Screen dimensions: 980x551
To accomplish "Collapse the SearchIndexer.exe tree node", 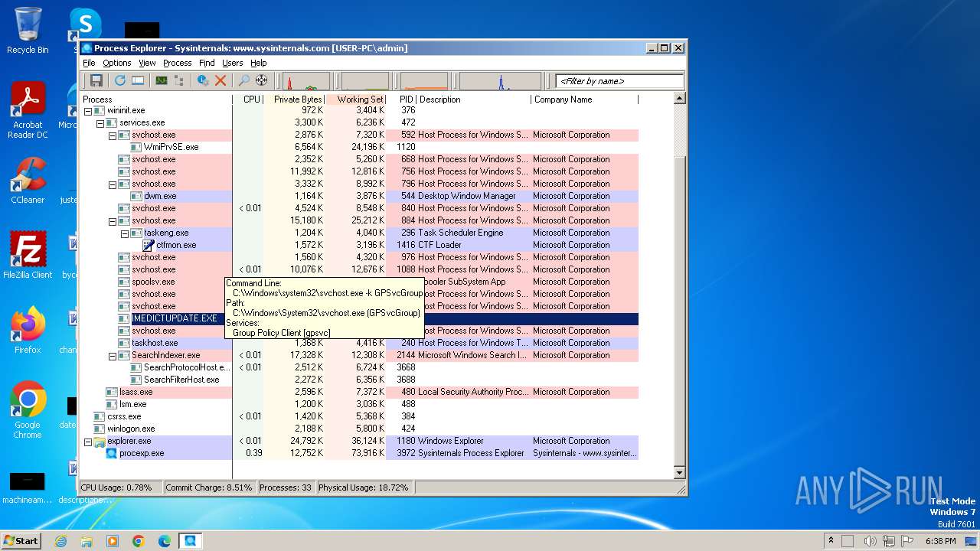I will tap(112, 356).
